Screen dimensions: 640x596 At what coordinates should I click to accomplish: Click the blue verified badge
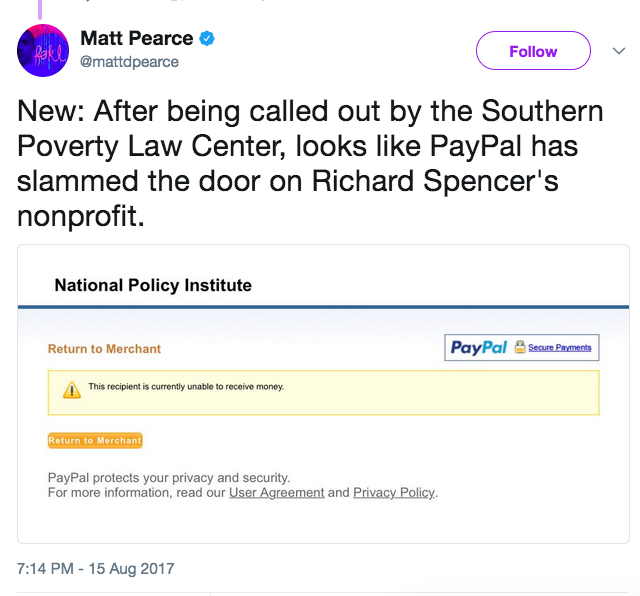[x=208, y=39]
